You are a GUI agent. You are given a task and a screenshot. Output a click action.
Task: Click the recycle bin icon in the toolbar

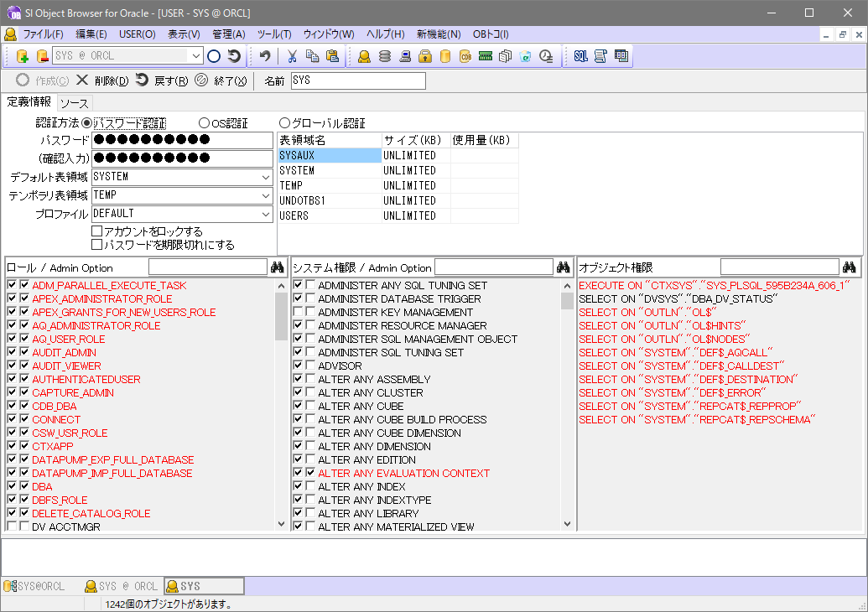click(525, 56)
